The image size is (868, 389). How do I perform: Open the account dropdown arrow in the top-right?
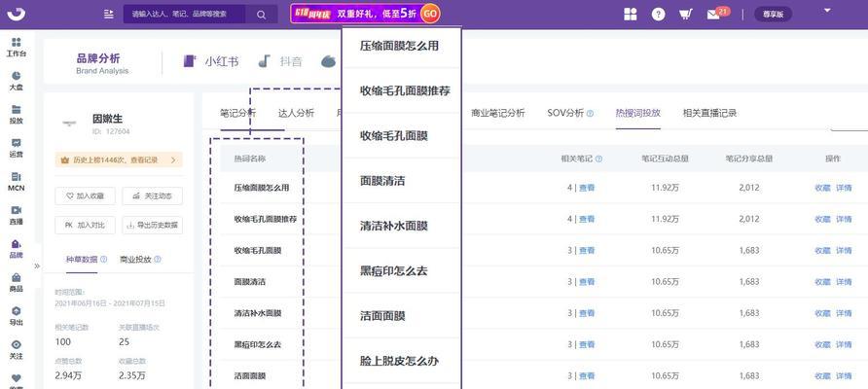pos(827,10)
